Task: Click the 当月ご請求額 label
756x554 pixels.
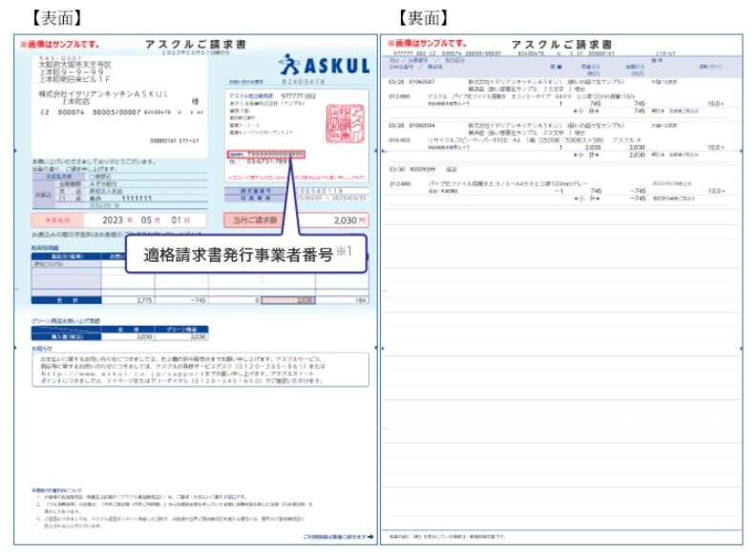Action: point(255,221)
